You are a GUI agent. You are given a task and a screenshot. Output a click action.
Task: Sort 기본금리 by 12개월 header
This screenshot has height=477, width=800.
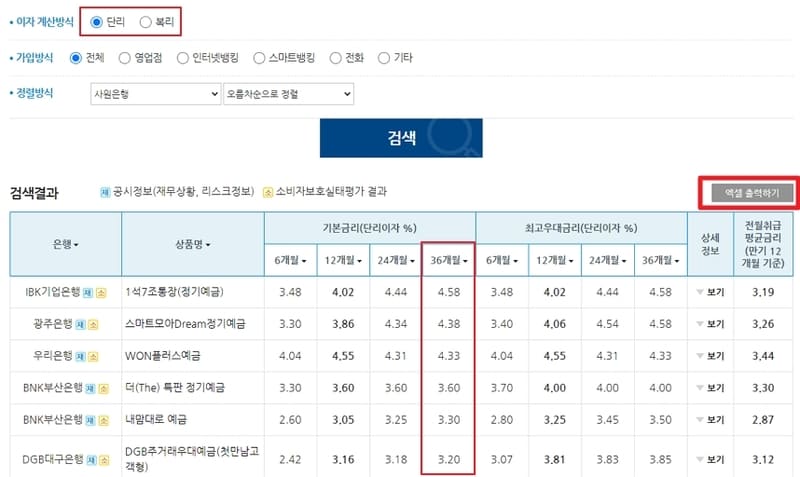343,260
